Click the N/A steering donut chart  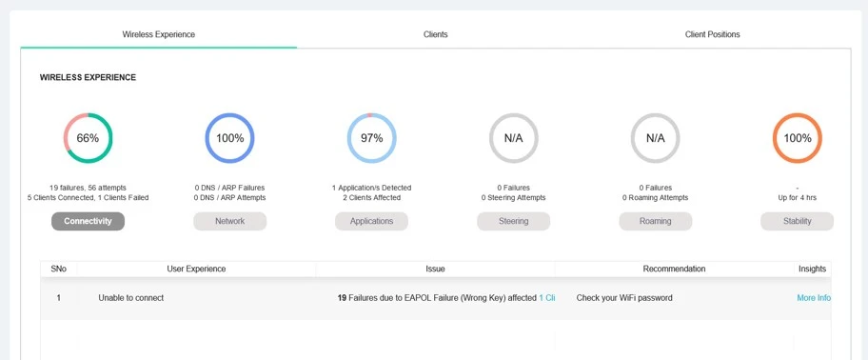click(x=514, y=138)
